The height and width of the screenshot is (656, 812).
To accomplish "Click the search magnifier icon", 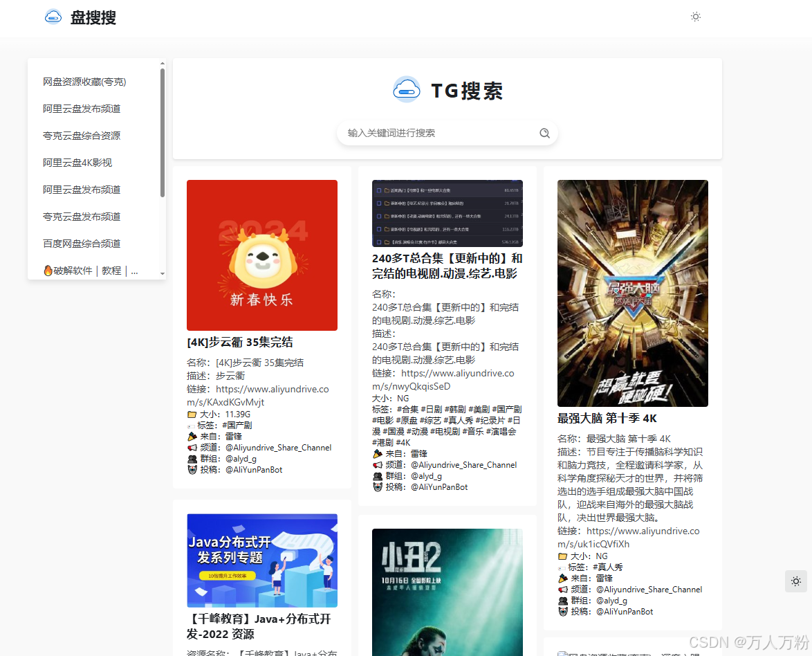I will (544, 133).
